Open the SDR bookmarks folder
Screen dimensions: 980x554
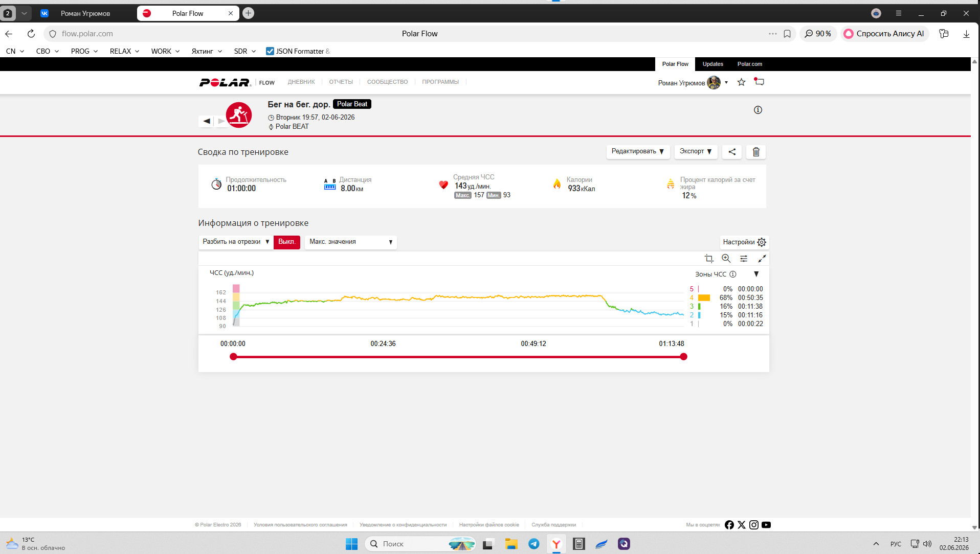click(245, 51)
